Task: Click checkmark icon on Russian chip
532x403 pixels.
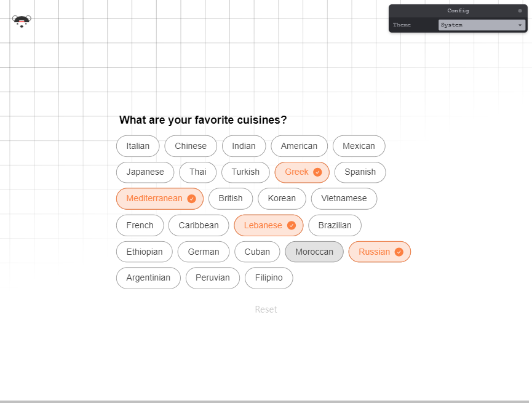Action: coord(399,252)
